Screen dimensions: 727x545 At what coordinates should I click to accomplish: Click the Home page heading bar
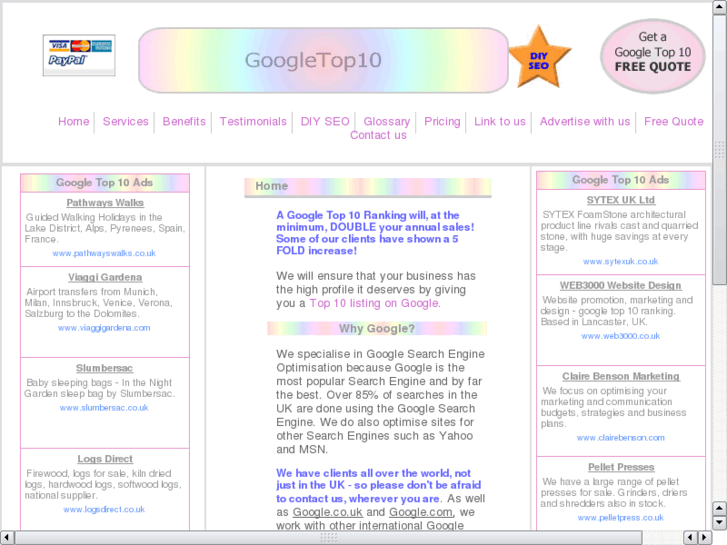(368, 187)
